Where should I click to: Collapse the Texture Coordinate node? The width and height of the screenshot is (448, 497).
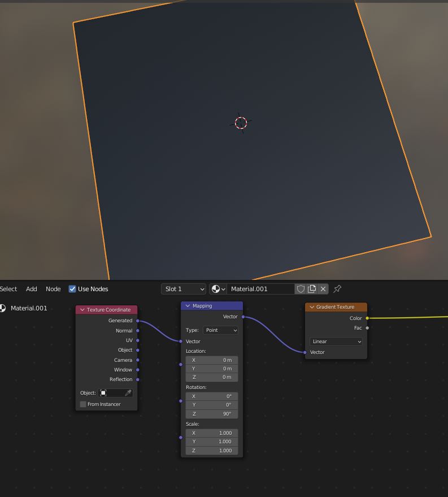82,310
